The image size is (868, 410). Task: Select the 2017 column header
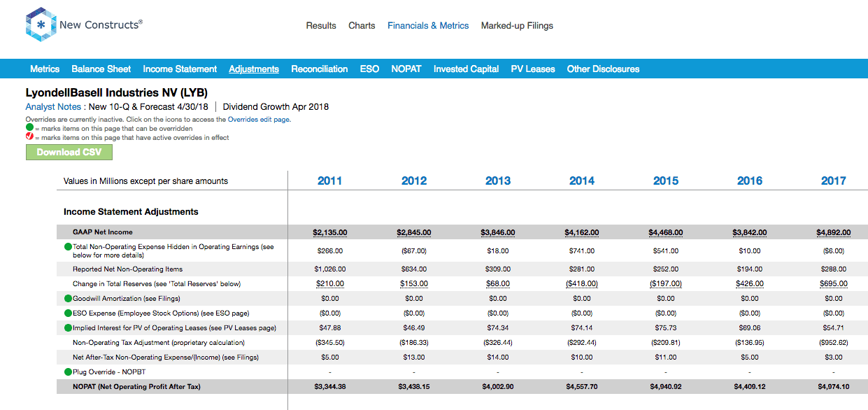834,181
